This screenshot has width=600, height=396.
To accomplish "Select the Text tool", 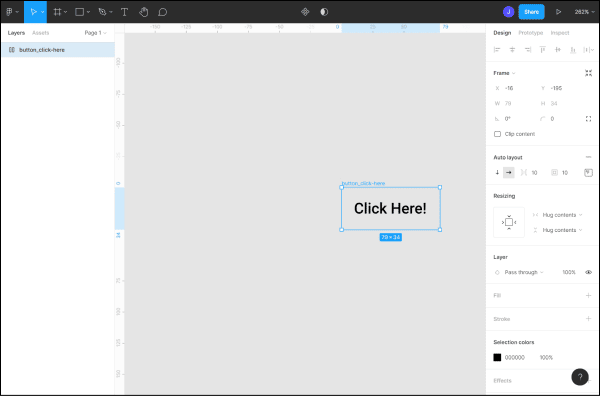I will click(124, 12).
